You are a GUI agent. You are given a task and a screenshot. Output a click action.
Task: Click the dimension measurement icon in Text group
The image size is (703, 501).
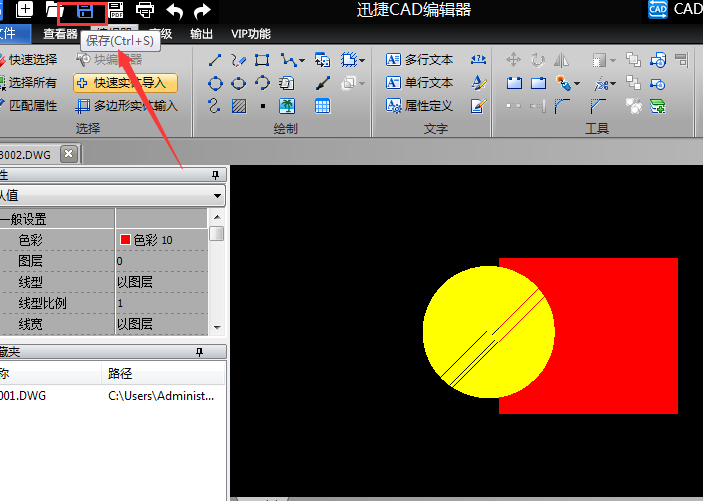coord(478,59)
